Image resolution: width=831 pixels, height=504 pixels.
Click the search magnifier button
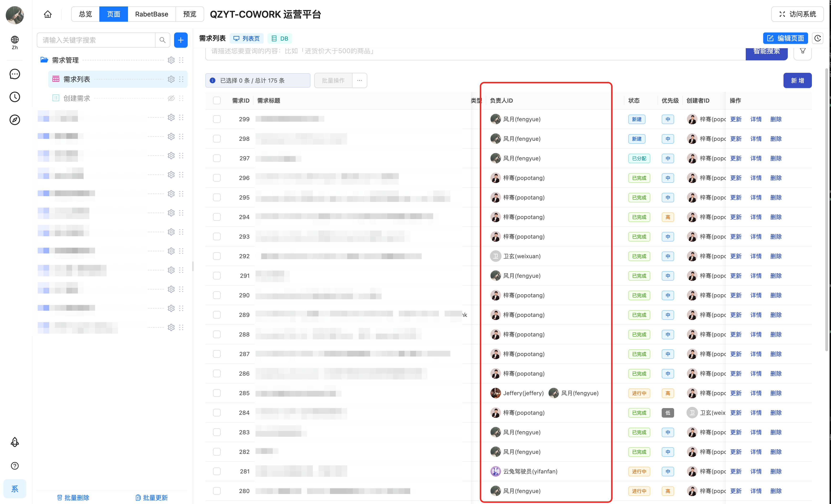tap(163, 40)
